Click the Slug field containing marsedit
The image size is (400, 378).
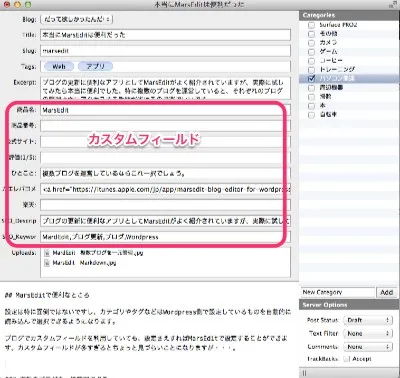[x=165, y=51]
